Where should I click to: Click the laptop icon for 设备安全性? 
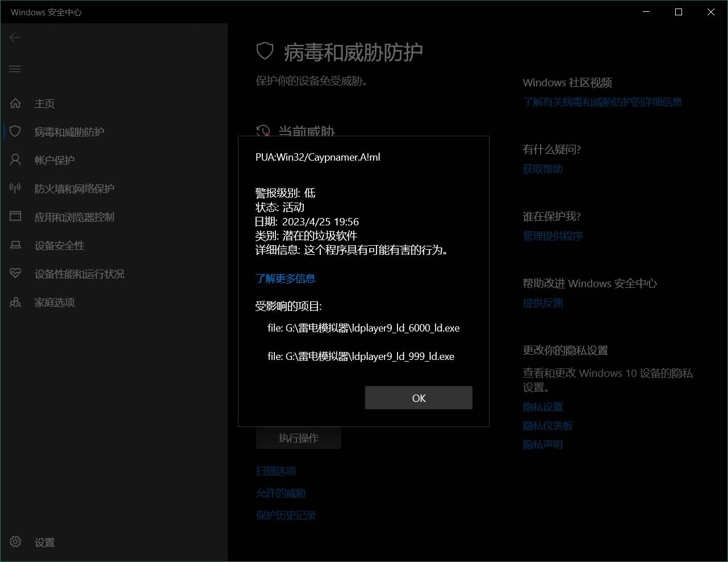point(15,245)
